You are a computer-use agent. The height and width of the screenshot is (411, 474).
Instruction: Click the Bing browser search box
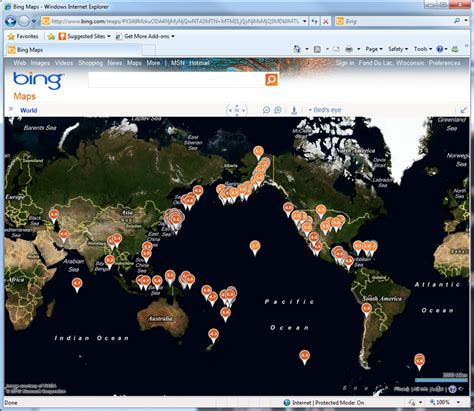pyautogui.click(x=394, y=21)
